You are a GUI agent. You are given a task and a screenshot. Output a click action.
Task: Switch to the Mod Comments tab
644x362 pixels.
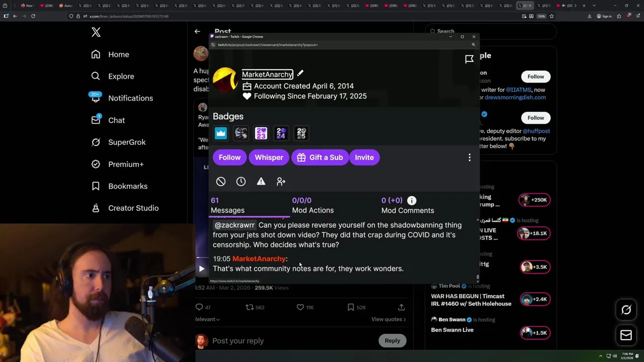click(x=408, y=205)
